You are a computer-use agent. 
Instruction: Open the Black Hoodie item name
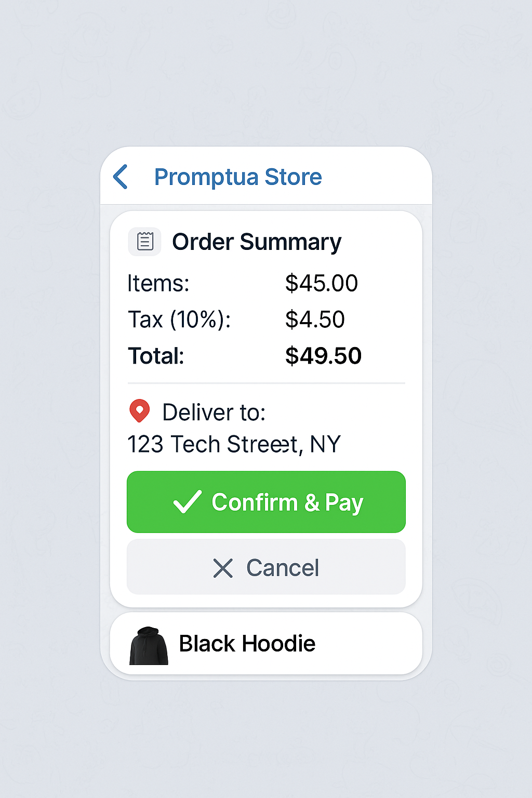pos(247,644)
